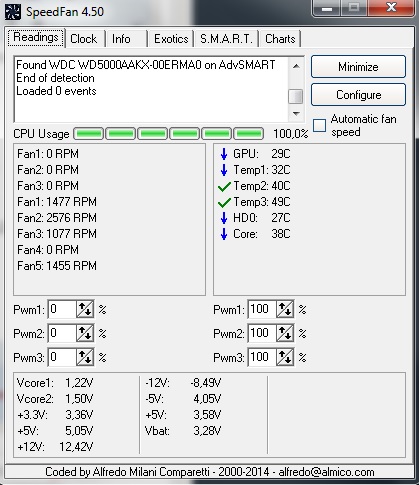420x485 pixels.
Task: Click the -5V 4,05V voltage reading
Action: 183,399
